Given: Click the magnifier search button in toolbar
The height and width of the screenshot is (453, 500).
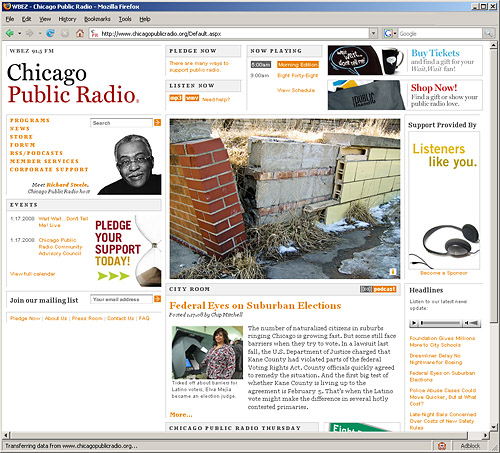Looking at the screenshot, I should pos(488,33).
